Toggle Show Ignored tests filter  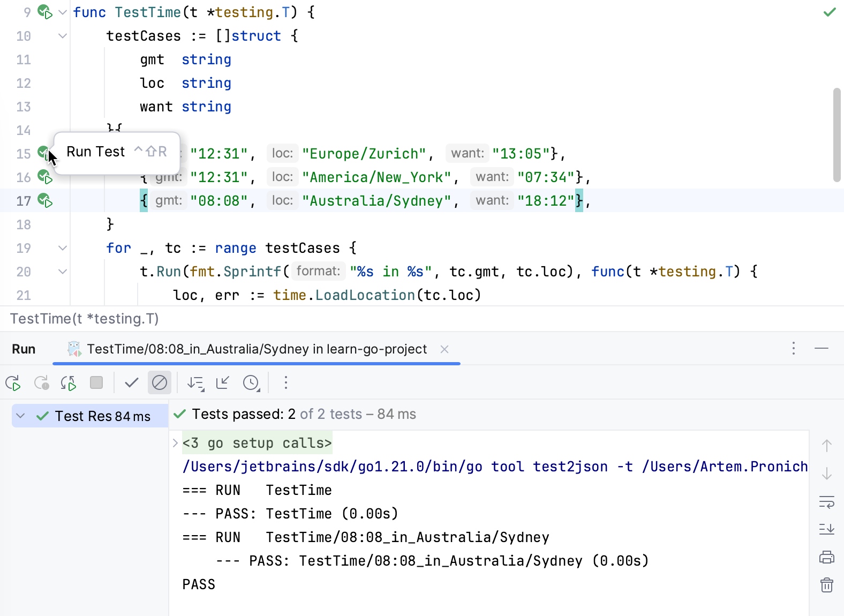pyautogui.click(x=160, y=382)
